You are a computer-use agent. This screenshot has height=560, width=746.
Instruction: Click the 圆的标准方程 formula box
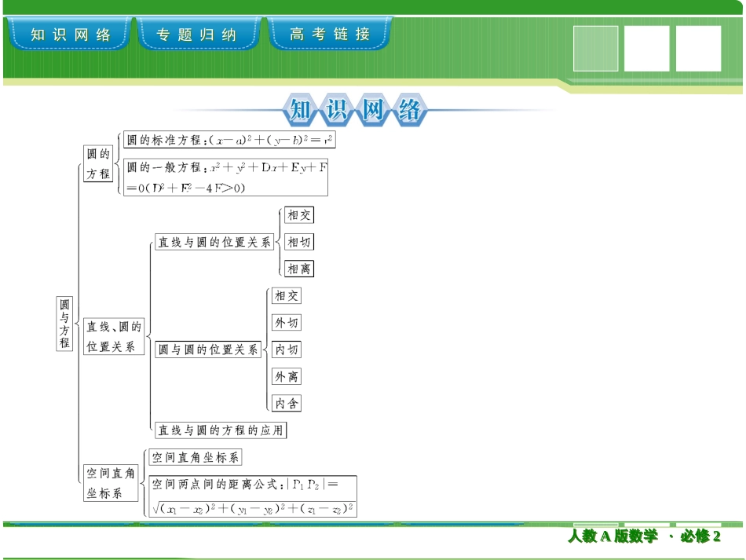(x=229, y=140)
